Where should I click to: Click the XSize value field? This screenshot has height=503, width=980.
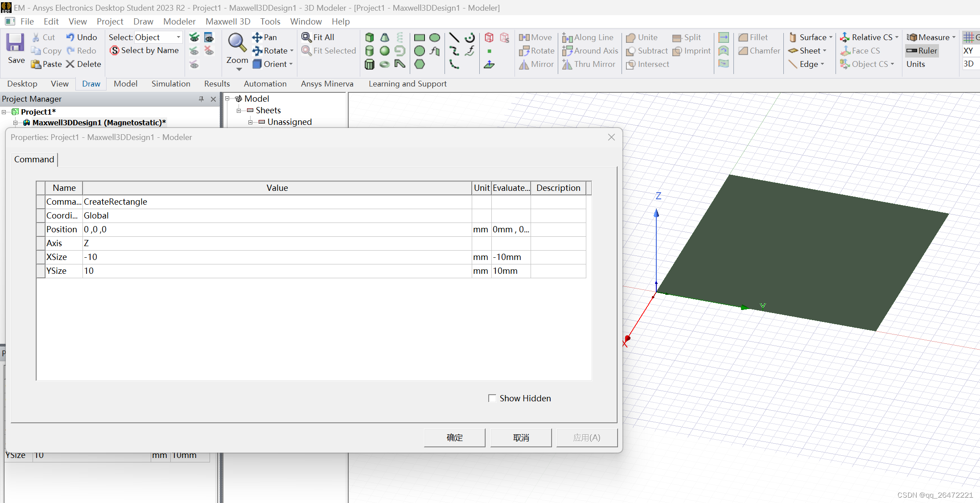click(x=276, y=257)
